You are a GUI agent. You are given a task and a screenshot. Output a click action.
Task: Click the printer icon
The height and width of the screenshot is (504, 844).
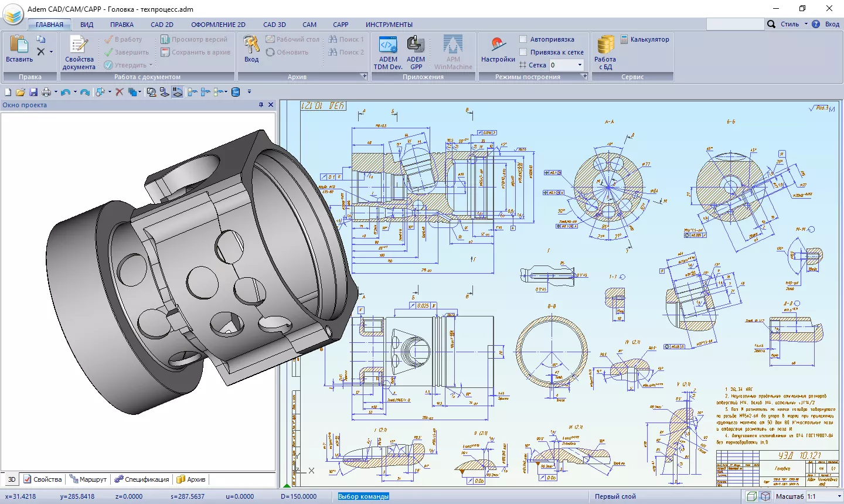click(46, 92)
